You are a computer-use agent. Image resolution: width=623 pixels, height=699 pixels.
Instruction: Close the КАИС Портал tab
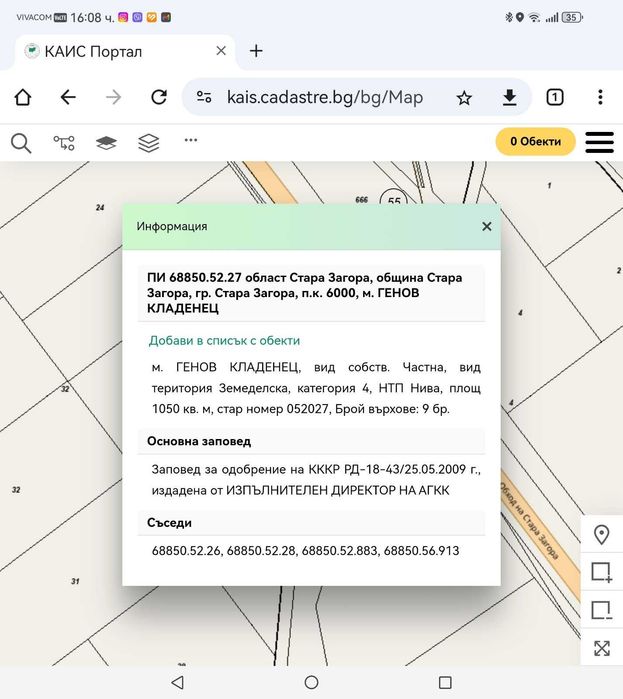(221, 51)
